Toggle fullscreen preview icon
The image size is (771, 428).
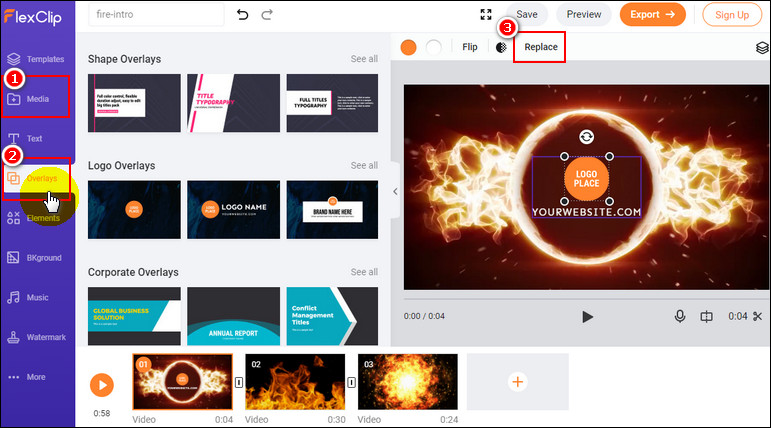click(x=486, y=15)
